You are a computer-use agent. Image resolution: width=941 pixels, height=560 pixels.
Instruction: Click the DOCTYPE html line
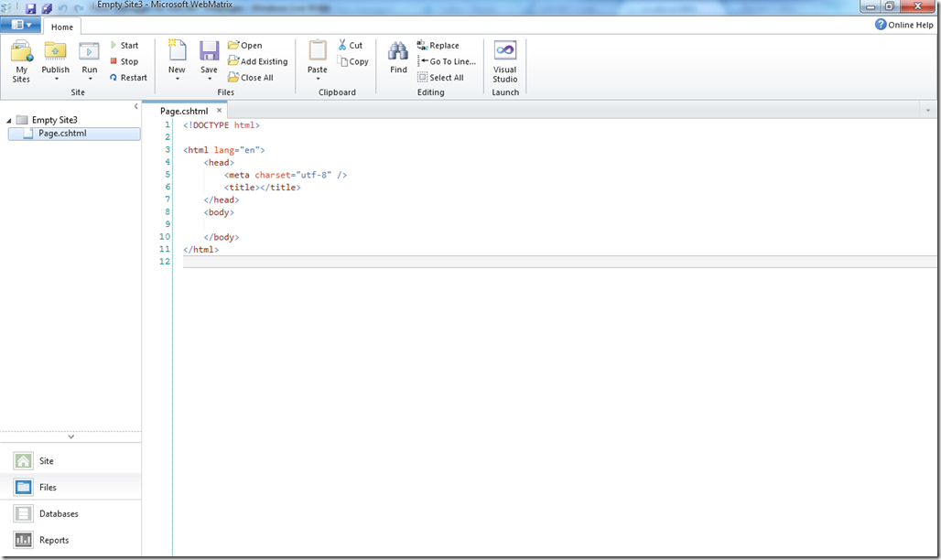tap(222, 125)
